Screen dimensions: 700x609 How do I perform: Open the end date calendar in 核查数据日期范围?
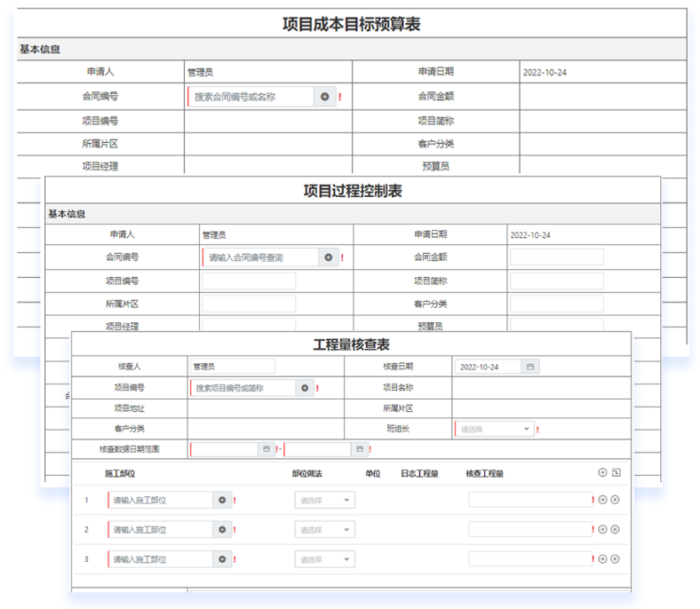tap(360, 449)
